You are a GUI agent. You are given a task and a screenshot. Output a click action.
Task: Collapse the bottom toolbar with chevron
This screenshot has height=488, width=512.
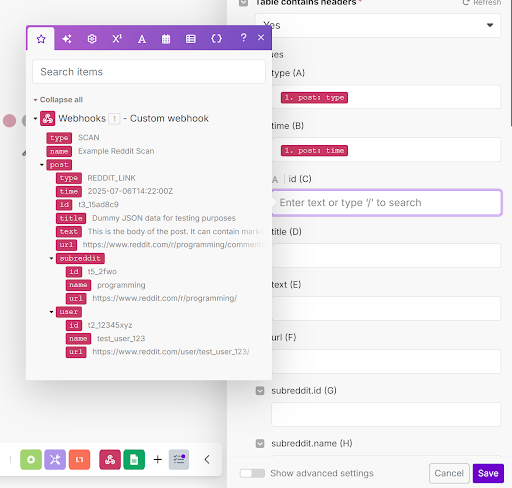tap(207, 460)
